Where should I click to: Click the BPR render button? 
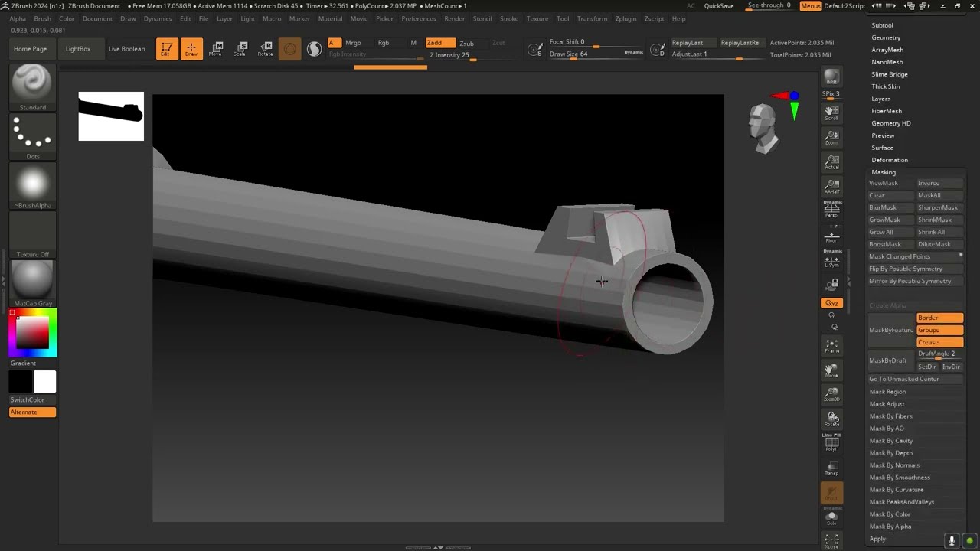(831, 77)
